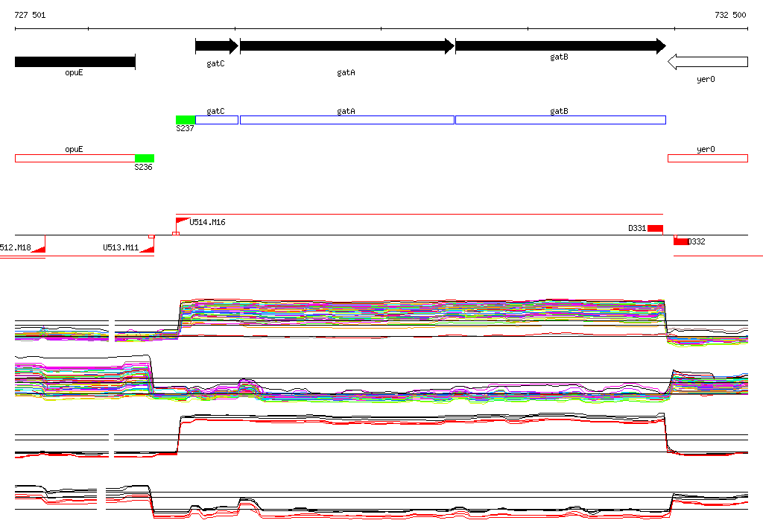Click the blue-outlined gatB box
763x532 pixels.
(x=560, y=120)
